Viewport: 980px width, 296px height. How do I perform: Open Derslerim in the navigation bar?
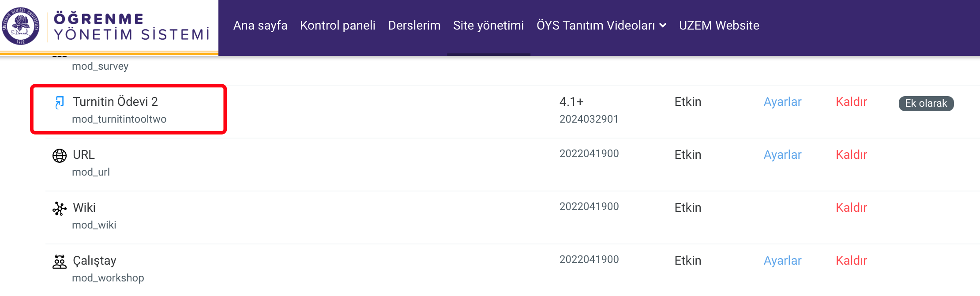click(414, 26)
